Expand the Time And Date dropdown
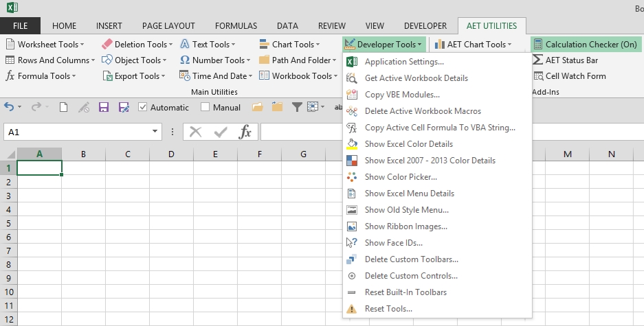The width and height of the screenshot is (644, 326). [x=216, y=76]
